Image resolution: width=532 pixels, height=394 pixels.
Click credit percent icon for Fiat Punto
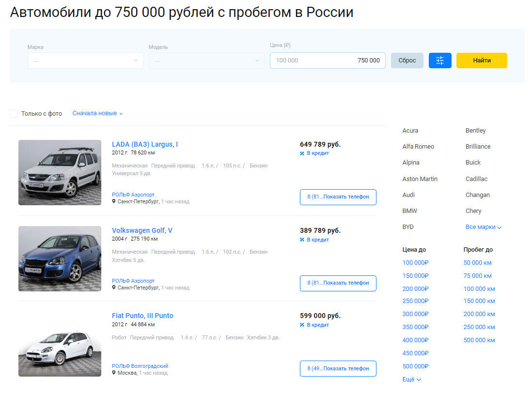coord(302,325)
